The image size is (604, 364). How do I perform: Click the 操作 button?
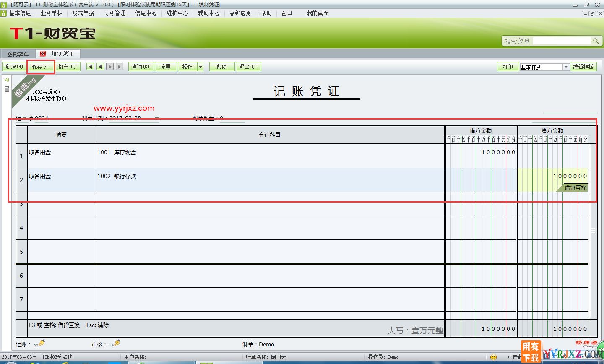[187, 67]
